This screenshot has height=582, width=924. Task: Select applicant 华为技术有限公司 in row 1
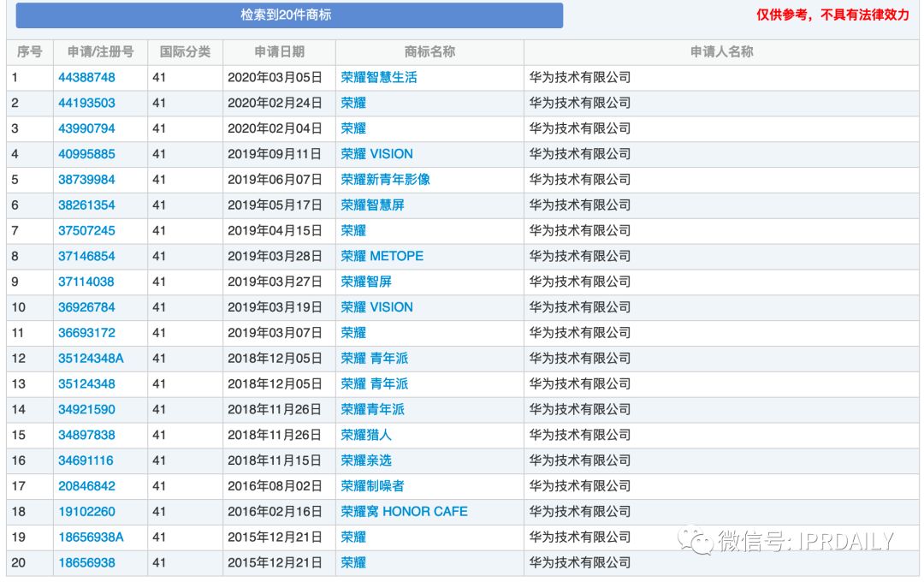pyautogui.click(x=580, y=77)
